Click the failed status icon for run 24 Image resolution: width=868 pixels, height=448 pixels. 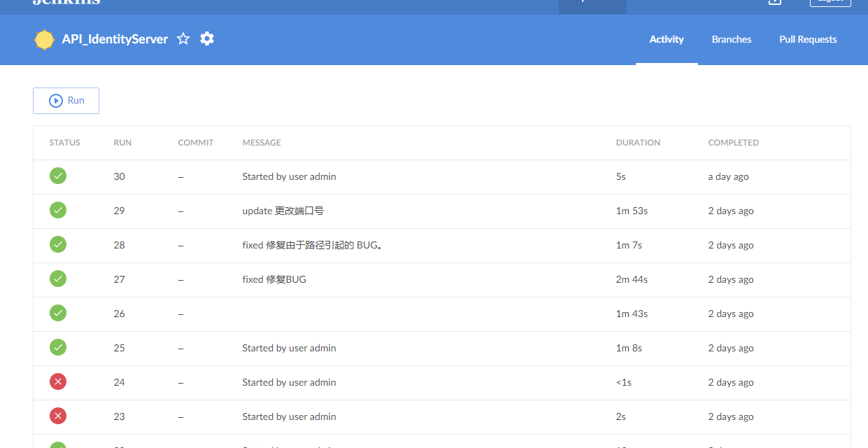click(x=58, y=382)
